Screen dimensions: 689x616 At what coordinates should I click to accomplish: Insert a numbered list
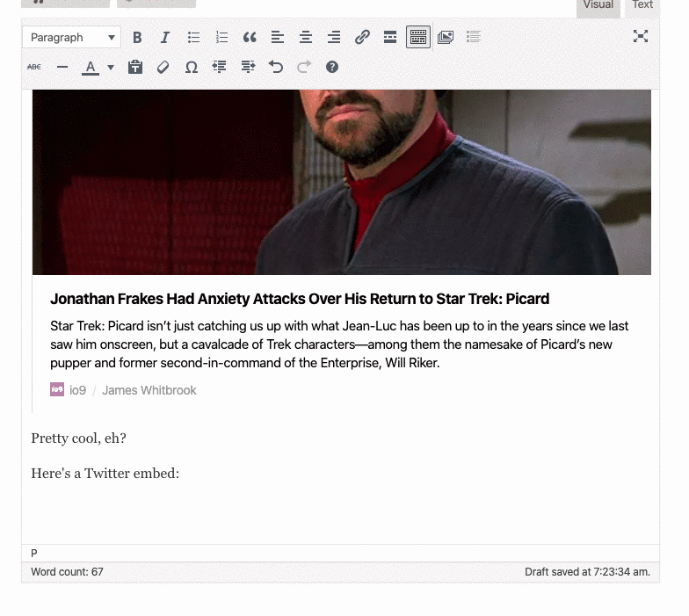click(x=221, y=37)
